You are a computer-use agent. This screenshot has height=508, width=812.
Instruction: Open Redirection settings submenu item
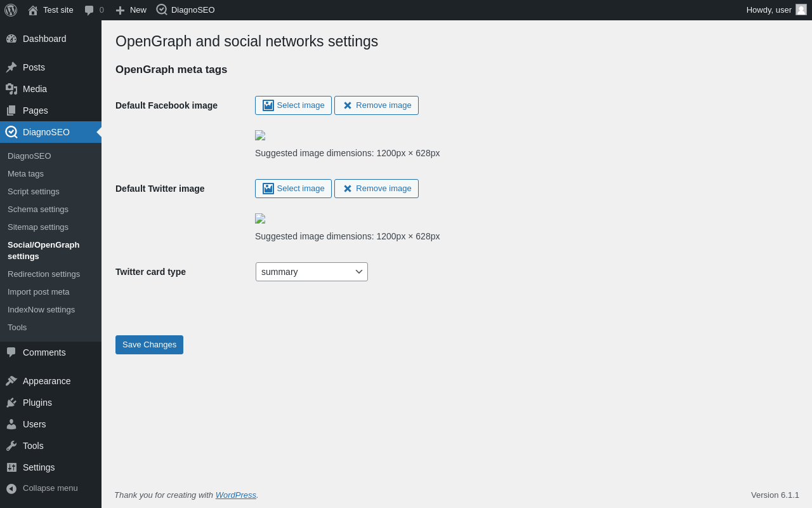click(44, 274)
